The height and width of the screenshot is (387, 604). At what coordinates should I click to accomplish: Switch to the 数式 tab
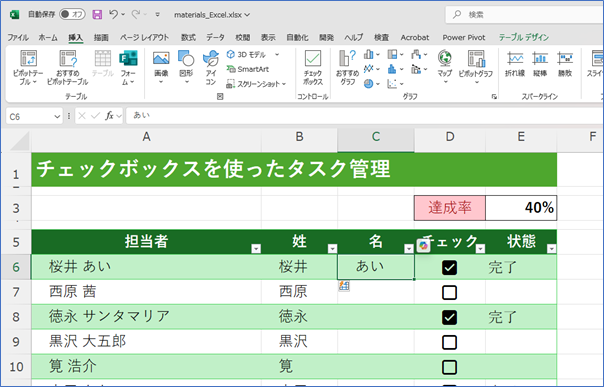tap(188, 37)
